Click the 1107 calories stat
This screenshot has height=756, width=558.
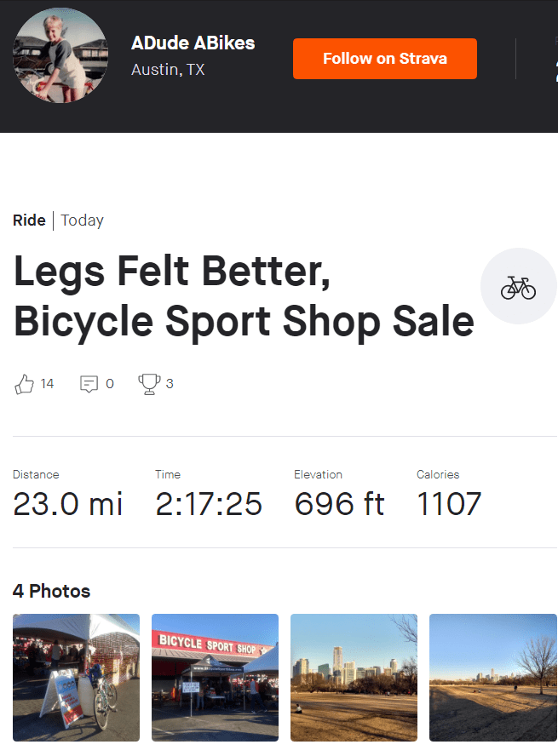(x=449, y=504)
